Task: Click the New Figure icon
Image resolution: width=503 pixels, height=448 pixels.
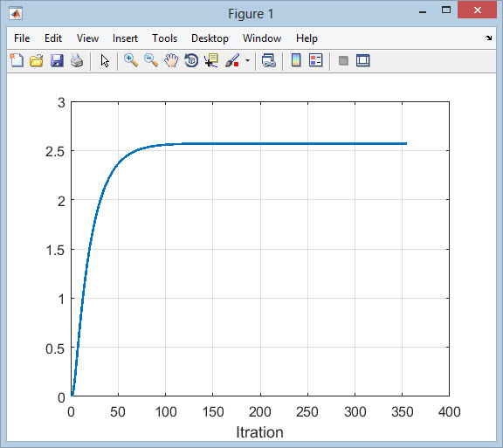Action: coord(17,60)
